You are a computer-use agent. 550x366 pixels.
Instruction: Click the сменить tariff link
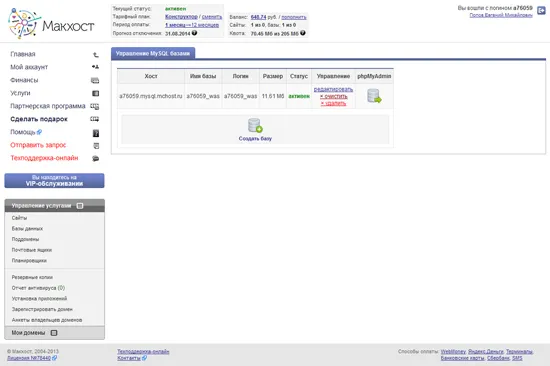212,16
